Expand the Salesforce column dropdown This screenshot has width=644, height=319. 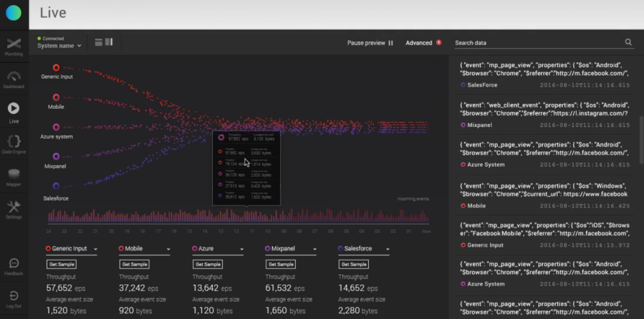364,249
